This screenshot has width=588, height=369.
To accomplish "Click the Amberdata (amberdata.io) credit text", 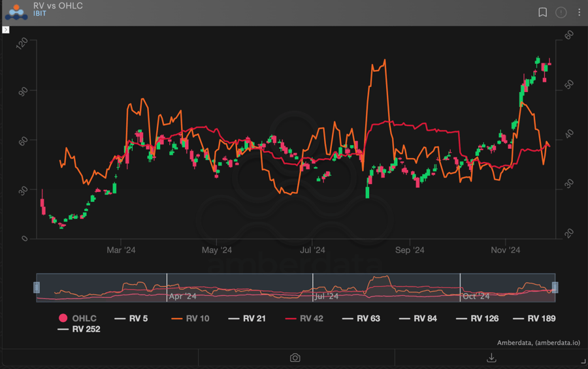I will click(x=537, y=343).
